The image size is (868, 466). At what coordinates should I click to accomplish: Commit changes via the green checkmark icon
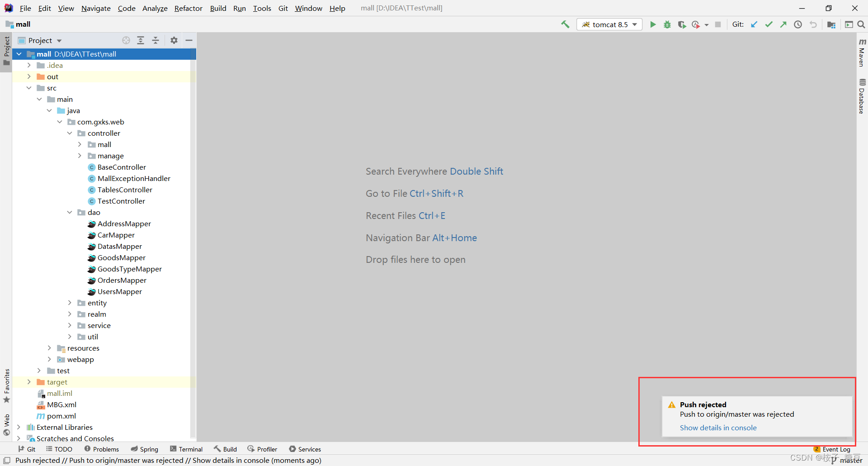769,24
